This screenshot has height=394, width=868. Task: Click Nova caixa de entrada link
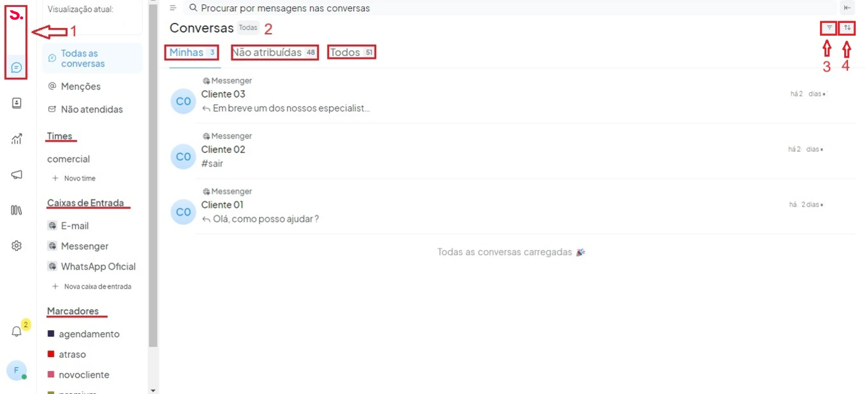[x=97, y=286]
